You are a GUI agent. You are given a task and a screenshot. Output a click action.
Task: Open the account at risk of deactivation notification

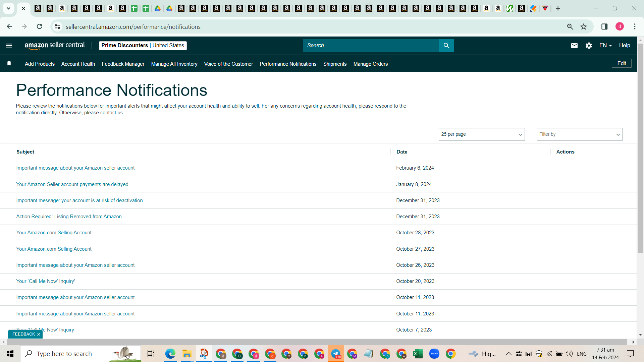pyautogui.click(x=79, y=200)
